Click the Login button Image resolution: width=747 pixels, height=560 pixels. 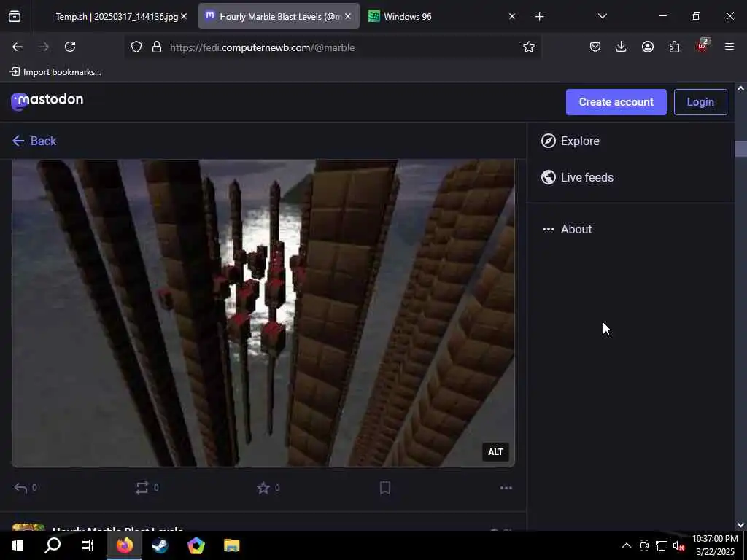pyautogui.click(x=700, y=102)
